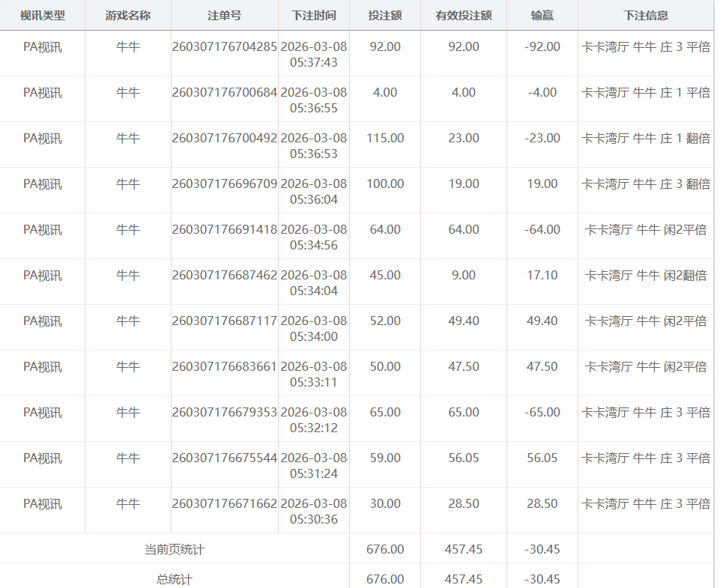Click the 总统计 row label
This screenshot has width=723, height=588.
(174, 579)
